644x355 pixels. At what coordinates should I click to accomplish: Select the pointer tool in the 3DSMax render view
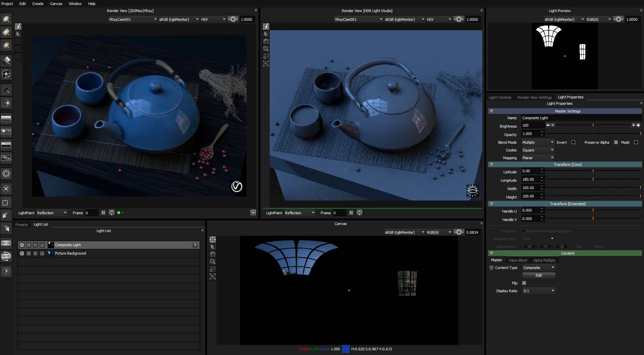[18, 34]
